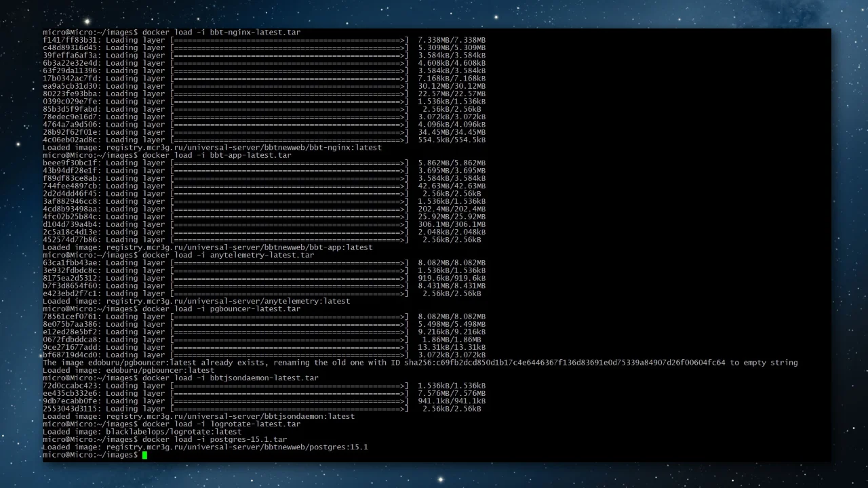
Task: Click the 'docker load -i pgbouncer-latest.tar' command
Action: (x=221, y=308)
